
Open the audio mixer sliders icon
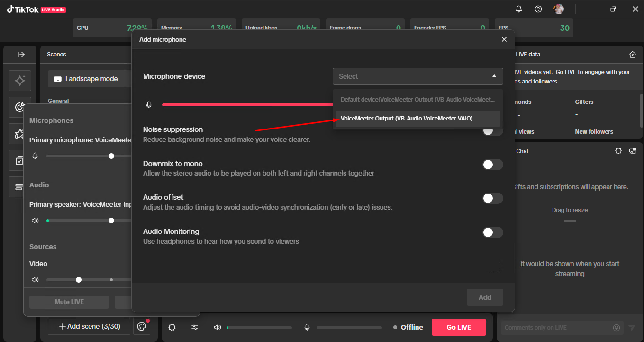point(195,327)
